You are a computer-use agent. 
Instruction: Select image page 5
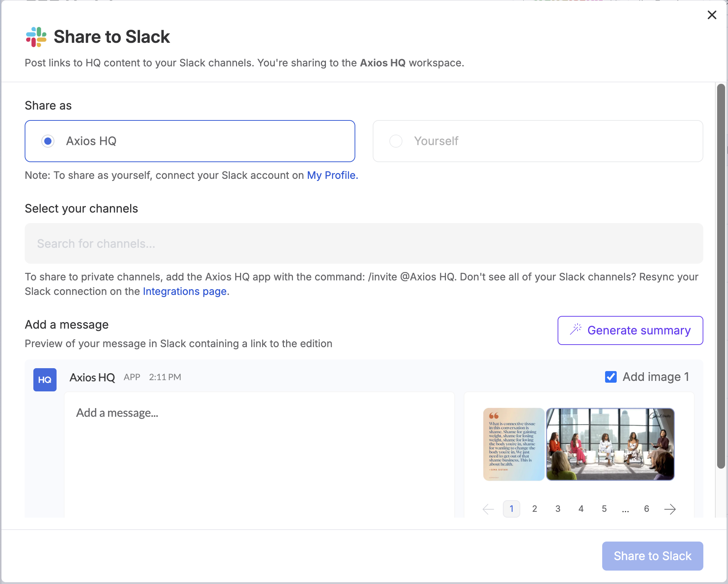coord(604,509)
